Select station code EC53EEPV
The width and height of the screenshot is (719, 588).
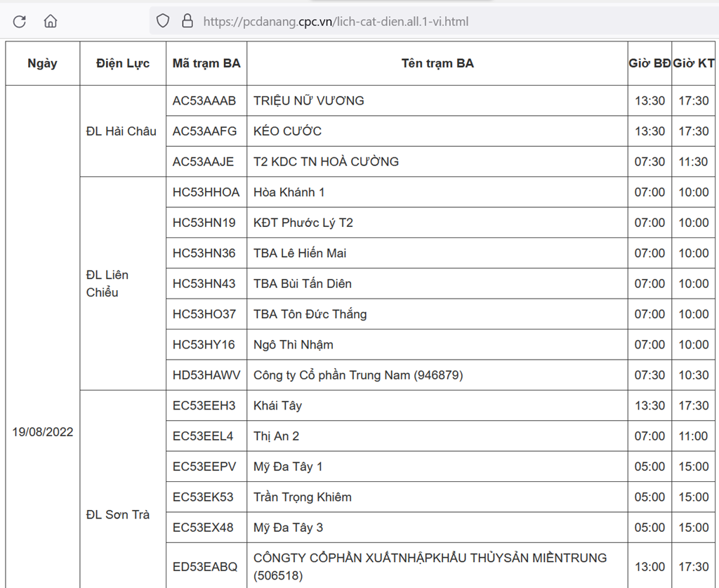click(x=204, y=466)
